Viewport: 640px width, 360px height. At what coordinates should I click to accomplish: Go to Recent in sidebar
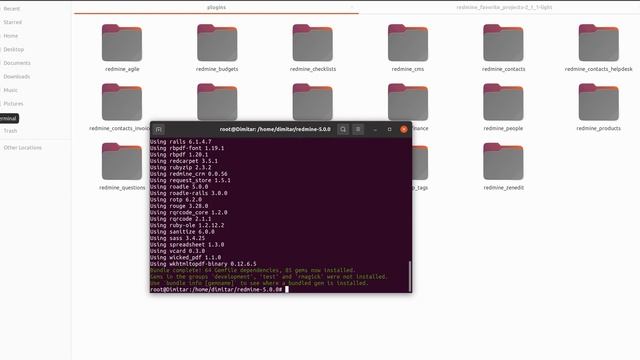(11, 9)
